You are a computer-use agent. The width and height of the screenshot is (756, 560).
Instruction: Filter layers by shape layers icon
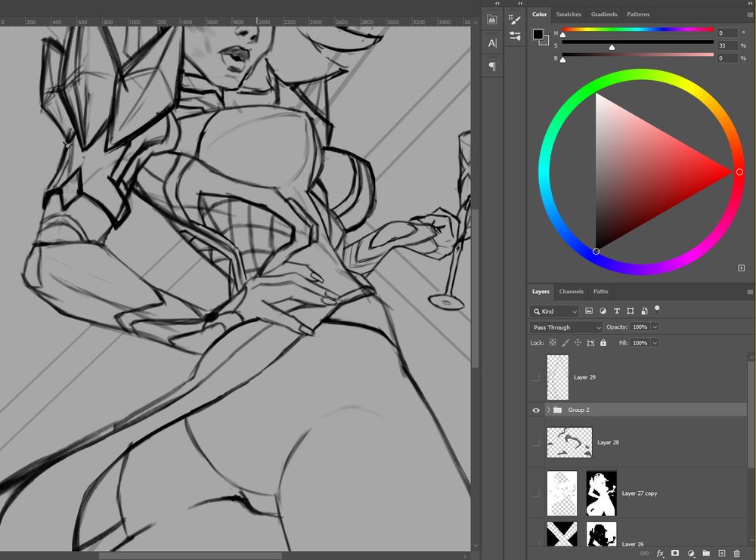click(x=631, y=311)
